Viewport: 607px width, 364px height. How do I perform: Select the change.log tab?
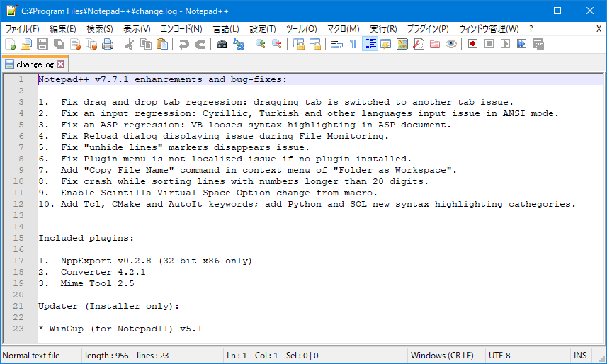pyautogui.click(x=35, y=64)
